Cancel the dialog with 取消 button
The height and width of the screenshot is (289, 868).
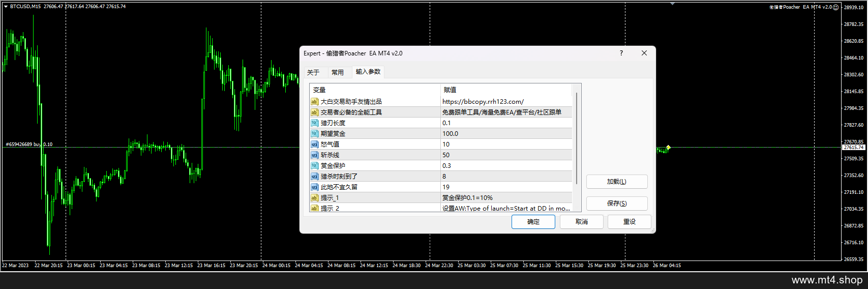(x=582, y=222)
